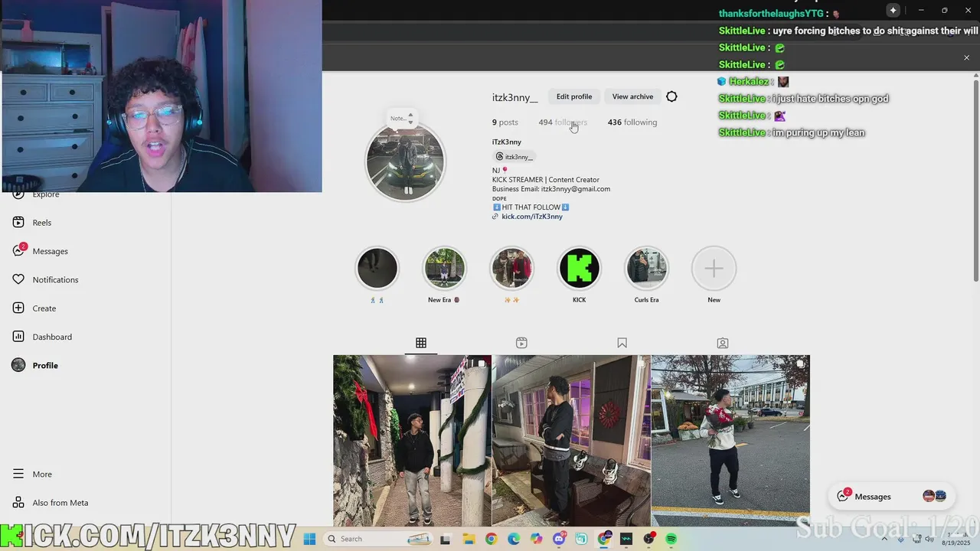Open the sparkles emoji story highlight
980x551 pixels.
[511, 269]
